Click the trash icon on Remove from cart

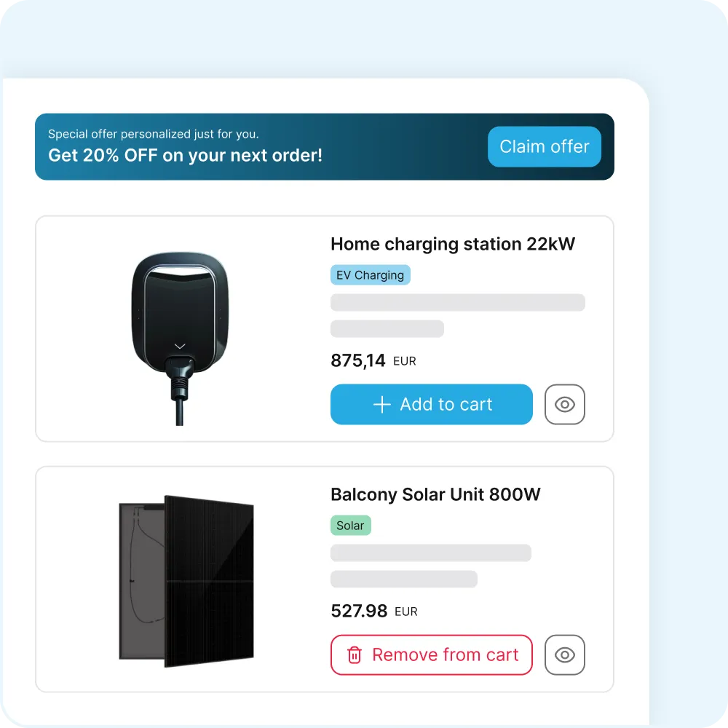point(355,655)
